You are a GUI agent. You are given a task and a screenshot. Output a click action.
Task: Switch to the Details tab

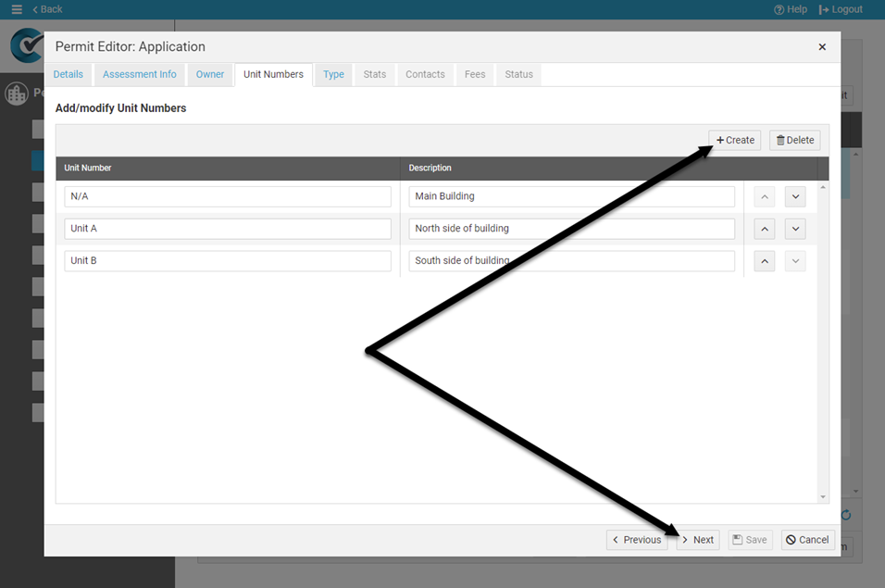68,74
